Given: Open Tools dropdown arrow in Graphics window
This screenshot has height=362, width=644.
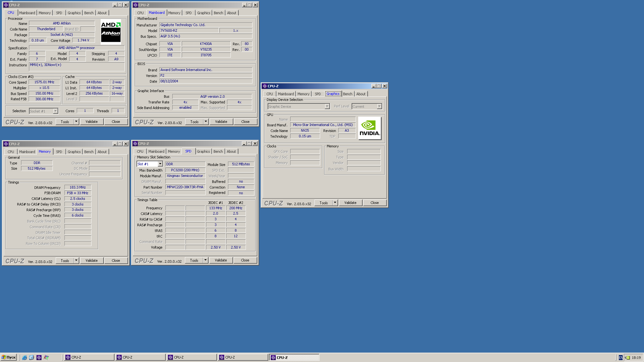Looking at the screenshot, I should [335, 203].
